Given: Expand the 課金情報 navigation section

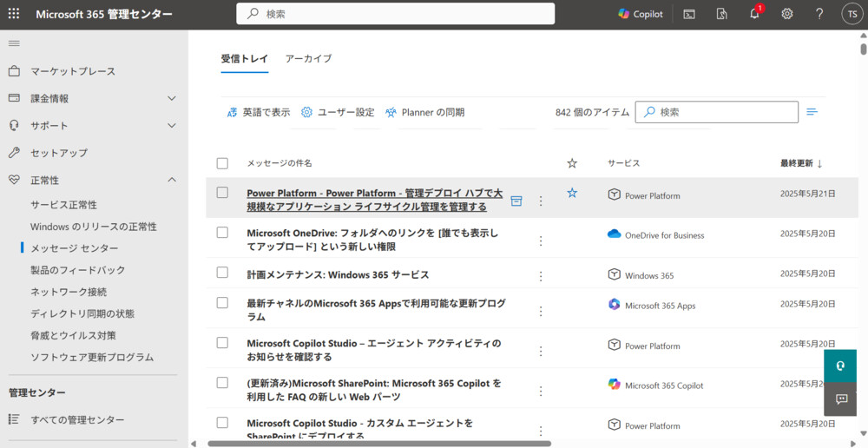Looking at the screenshot, I should 171,99.
